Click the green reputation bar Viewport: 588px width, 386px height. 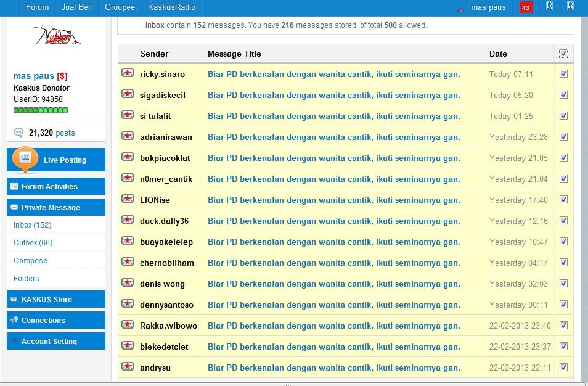[x=41, y=110]
